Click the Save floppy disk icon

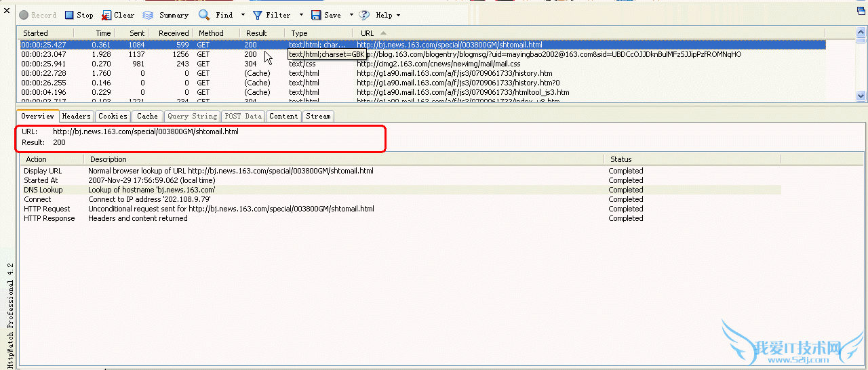point(316,15)
